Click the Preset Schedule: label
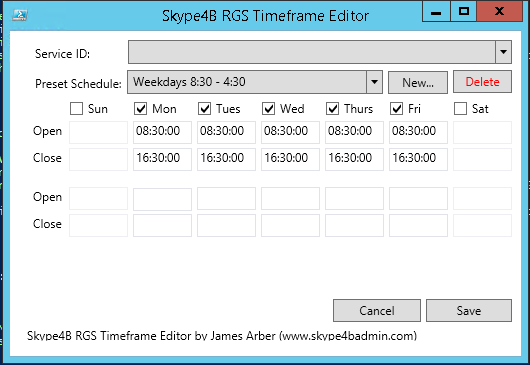Image resolution: width=530 pixels, height=365 pixels. pyautogui.click(x=78, y=83)
